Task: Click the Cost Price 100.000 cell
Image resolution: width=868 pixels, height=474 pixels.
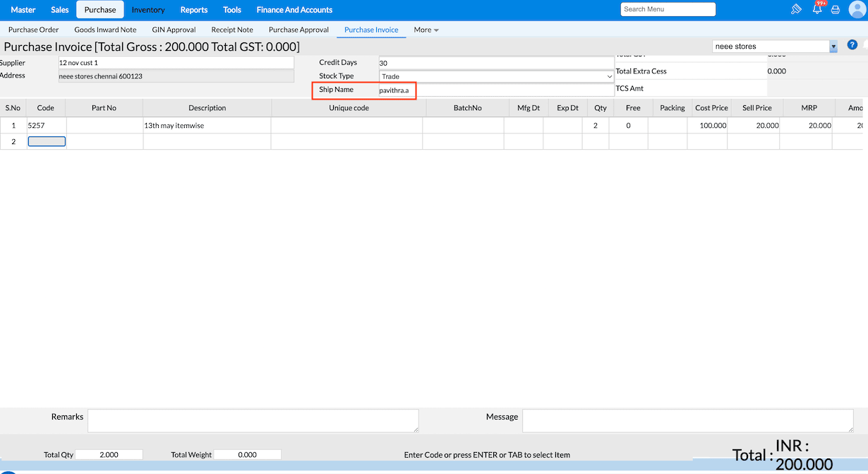Action: [707, 125]
